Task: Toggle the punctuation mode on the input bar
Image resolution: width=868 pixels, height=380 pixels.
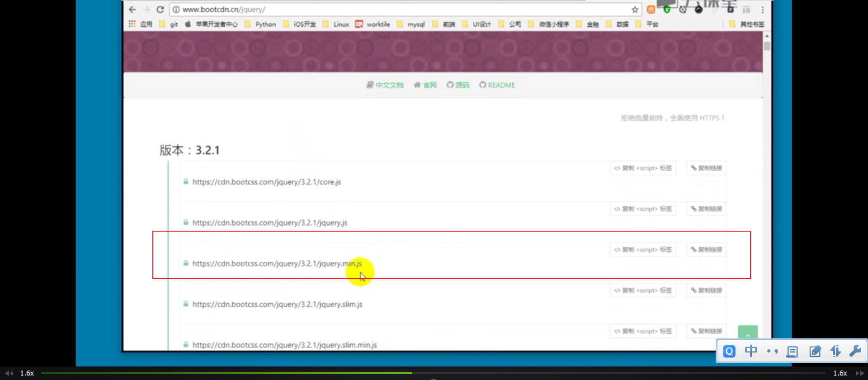Action: click(x=772, y=351)
